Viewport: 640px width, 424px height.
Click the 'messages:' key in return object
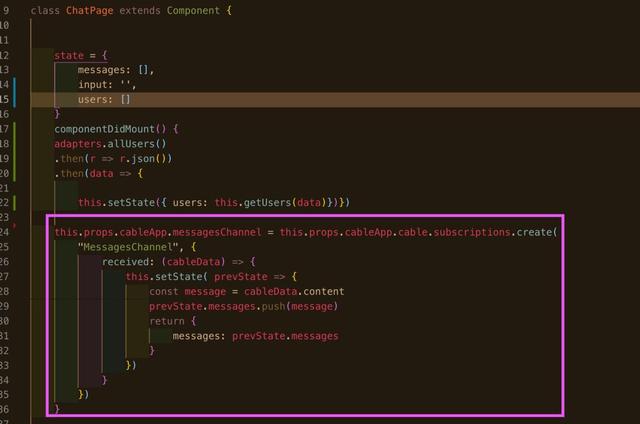click(199, 336)
